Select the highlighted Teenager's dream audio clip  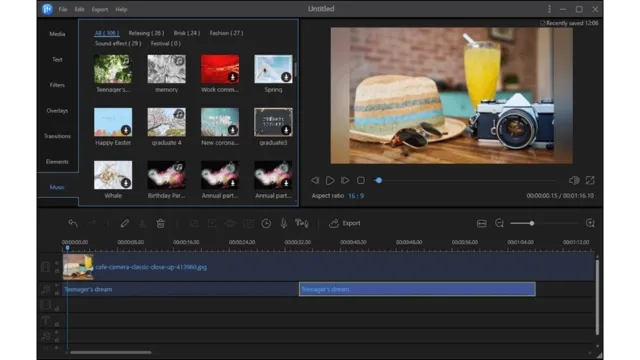pyautogui.click(x=417, y=289)
